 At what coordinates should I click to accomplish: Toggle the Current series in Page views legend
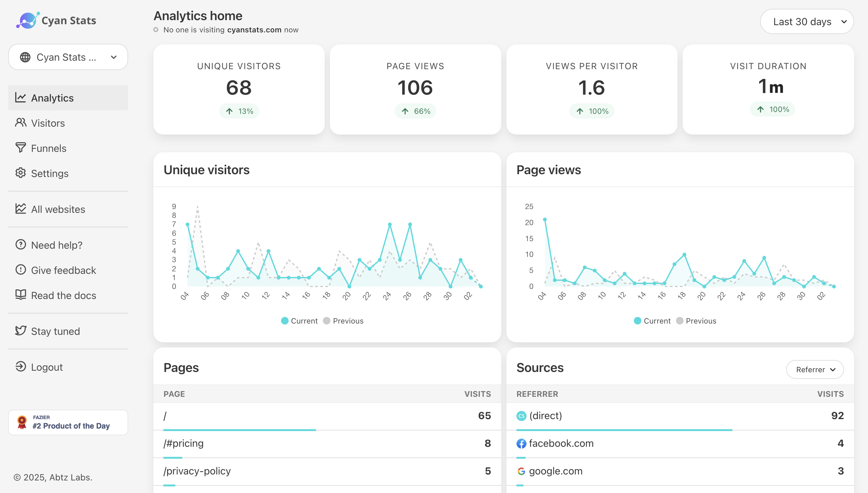[x=652, y=321]
